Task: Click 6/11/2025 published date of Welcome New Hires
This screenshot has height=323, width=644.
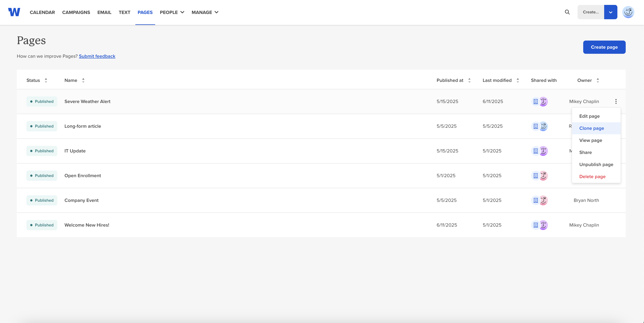Action: pyautogui.click(x=447, y=225)
